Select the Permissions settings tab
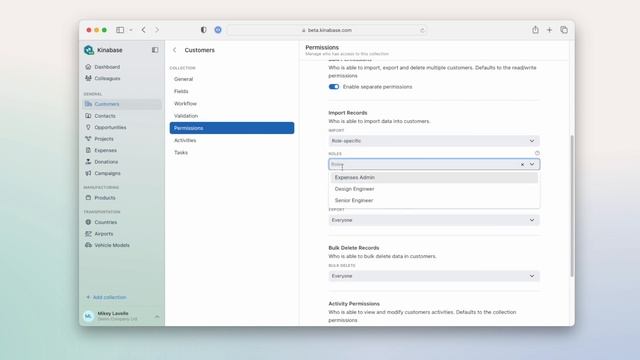The width and height of the screenshot is (640, 360). click(x=232, y=128)
